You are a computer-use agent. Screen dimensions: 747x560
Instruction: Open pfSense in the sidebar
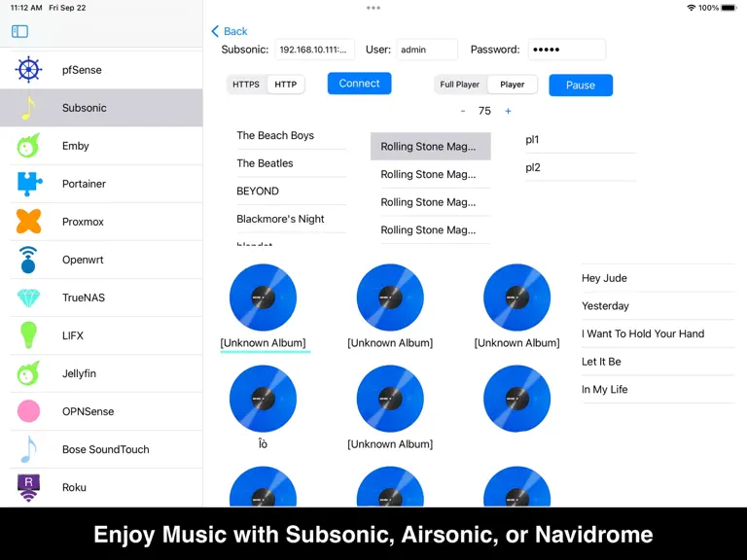(x=101, y=70)
